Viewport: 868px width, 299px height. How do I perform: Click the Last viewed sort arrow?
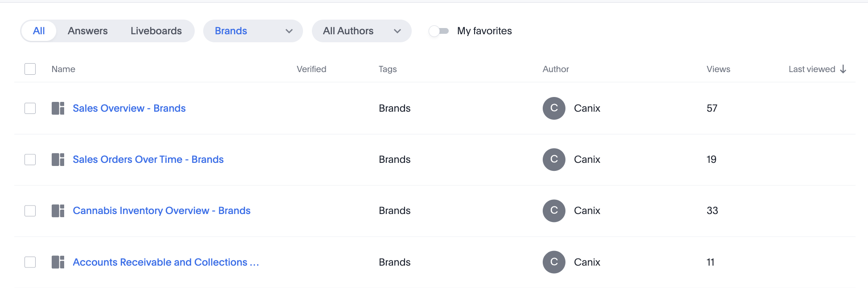pos(843,69)
